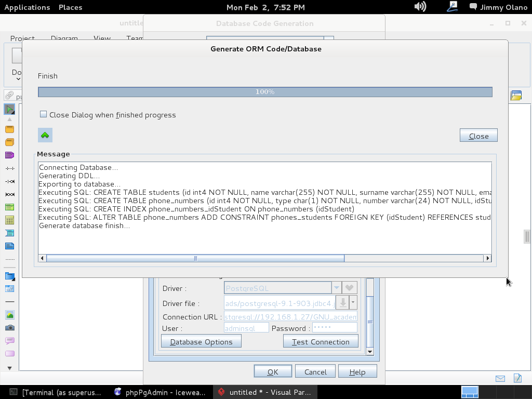
Task: Enable Close Dialog when finished progress
Action: pos(44,114)
